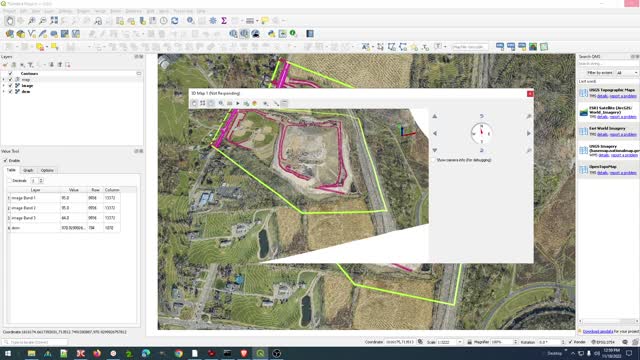Click the New Shapefile Layer icon
This screenshot has height=360, width=640.
point(31,34)
